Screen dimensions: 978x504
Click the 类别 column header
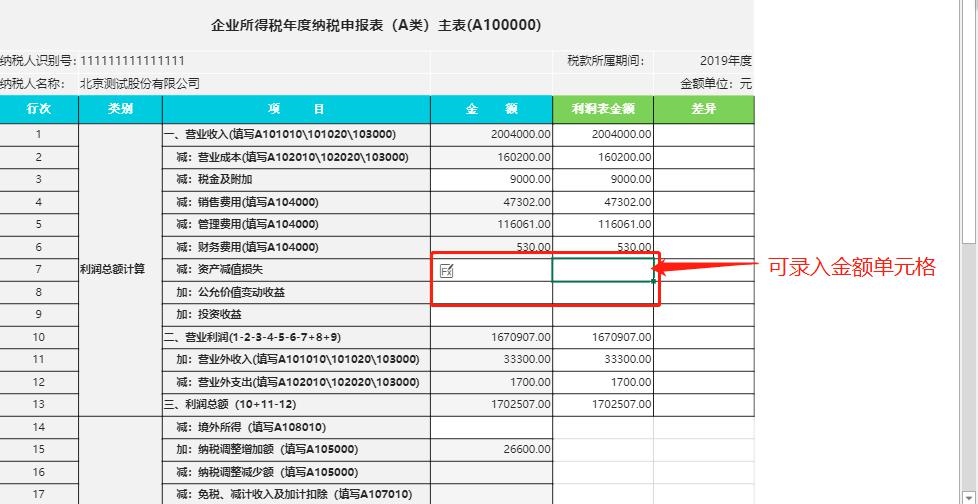[120, 109]
